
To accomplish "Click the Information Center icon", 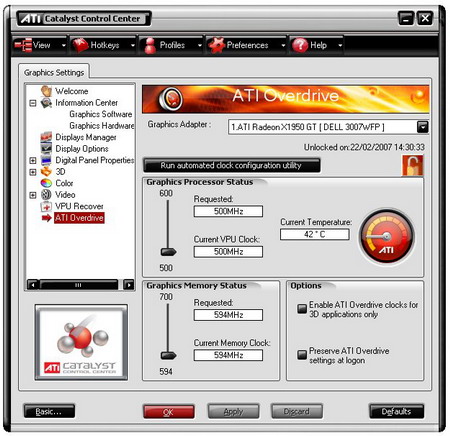I will pos(46,103).
